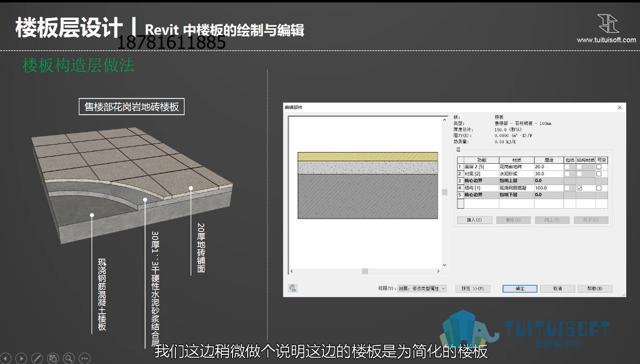Toggle 包络 checkbox for 结构 [1] row

coord(567,188)
